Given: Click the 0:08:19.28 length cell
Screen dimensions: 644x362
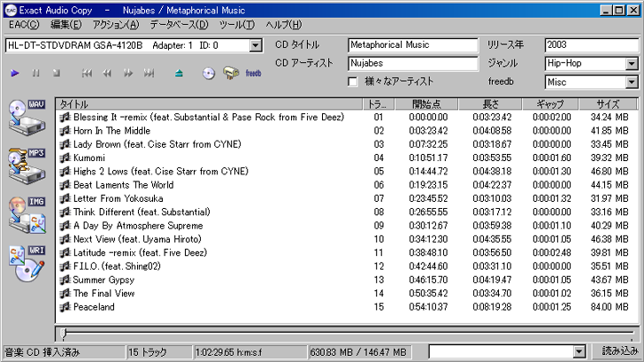Looking at the screenshot, I should pyautogui.click(x=492, y=307).
